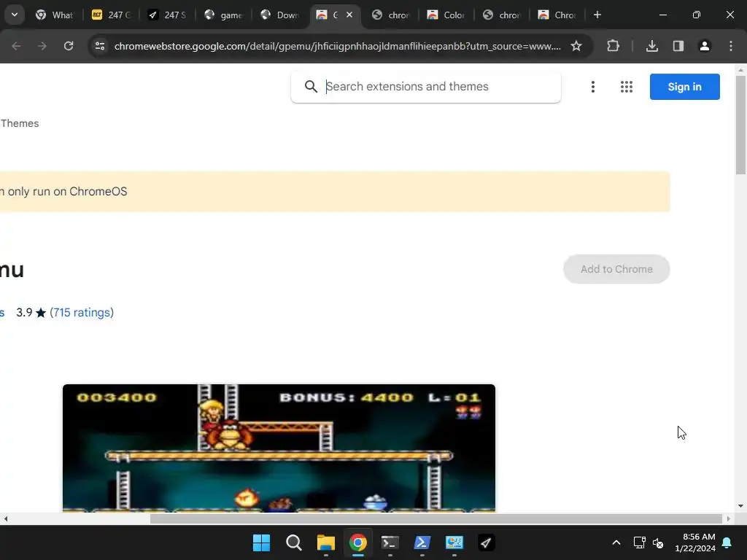Image resolution: width=747 pixels, height=560 pixels.
Task: Open File Explorer from taskbar
Action: coord(326,542)
